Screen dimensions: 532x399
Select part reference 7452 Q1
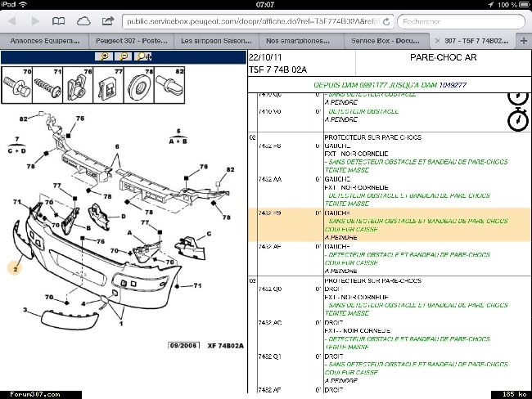click(270, 356)
